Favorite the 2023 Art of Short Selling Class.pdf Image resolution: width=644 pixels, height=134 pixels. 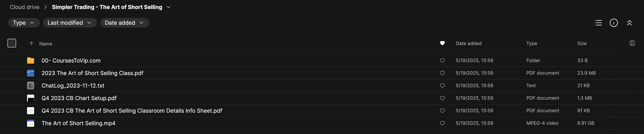tap(442, 73)
